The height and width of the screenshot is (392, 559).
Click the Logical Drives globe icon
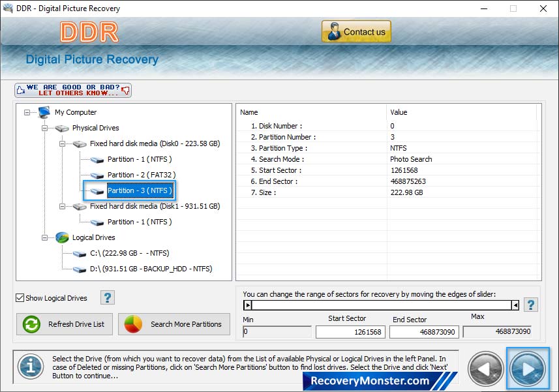(x=62, y=237)
